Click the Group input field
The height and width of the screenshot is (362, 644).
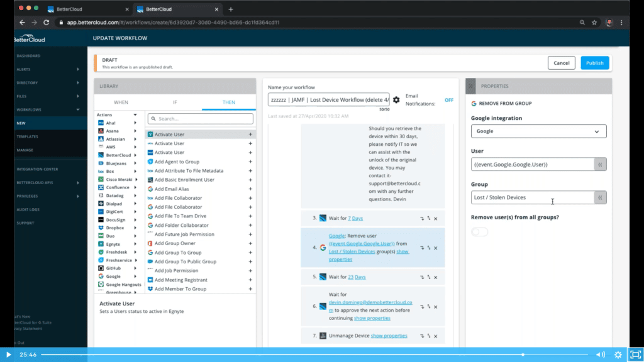(x=532, y=197)
